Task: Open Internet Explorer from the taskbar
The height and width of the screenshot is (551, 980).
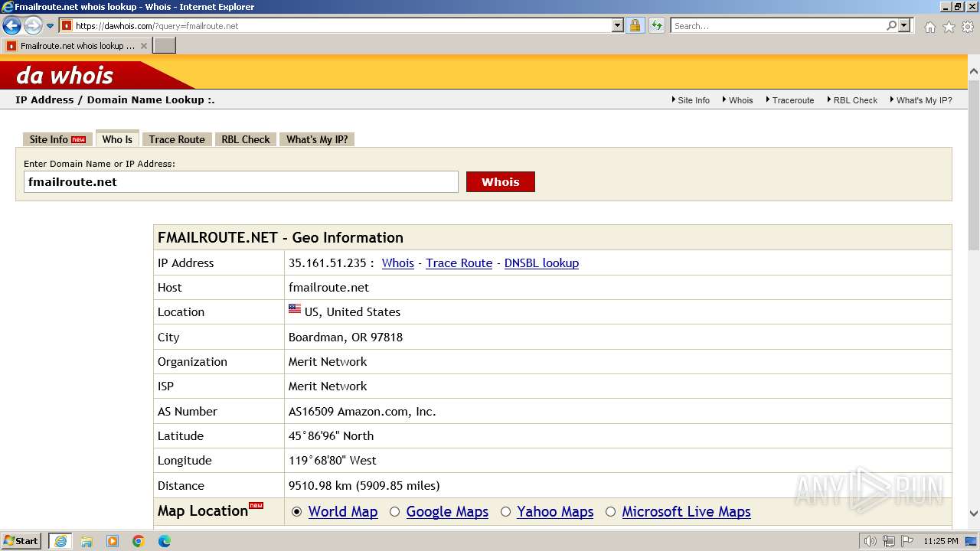Action: 60,541
